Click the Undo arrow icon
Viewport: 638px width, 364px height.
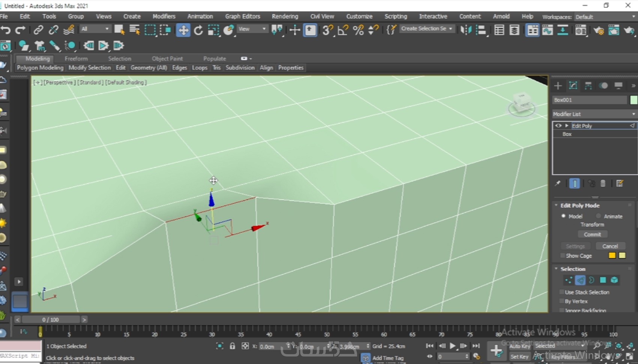point(6,30)
